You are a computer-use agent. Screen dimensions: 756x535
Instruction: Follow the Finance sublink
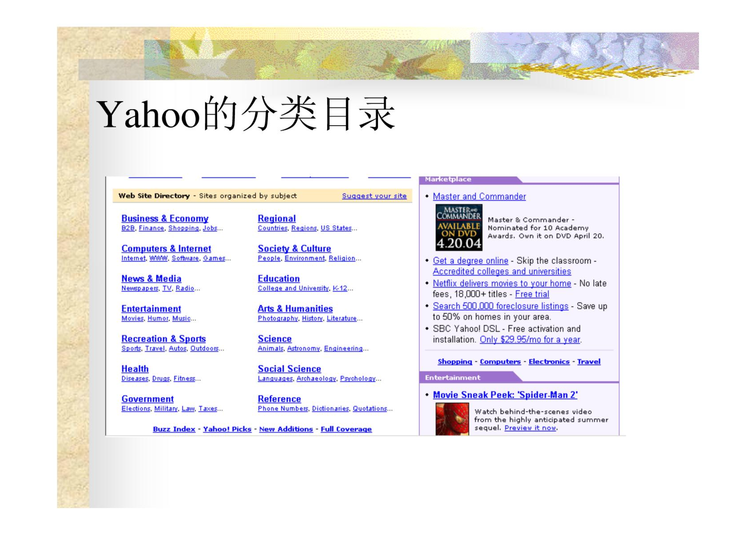tap(151, 228)
